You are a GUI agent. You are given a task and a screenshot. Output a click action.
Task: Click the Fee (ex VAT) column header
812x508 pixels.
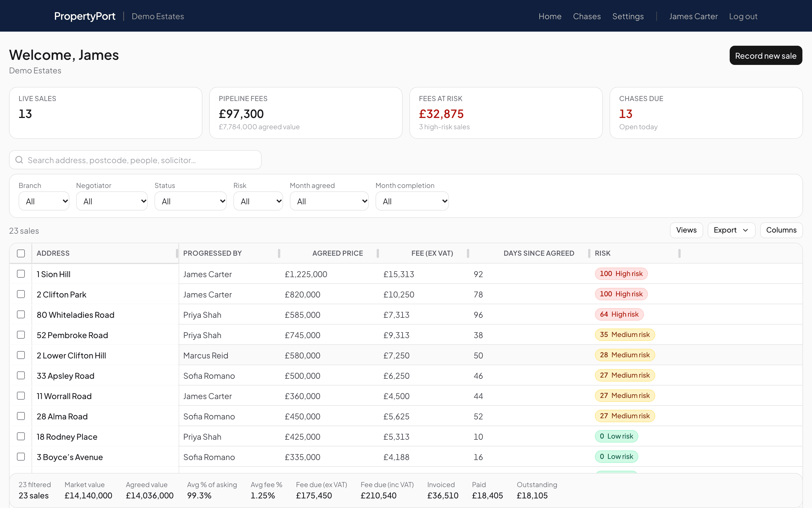tap(432, 253)
